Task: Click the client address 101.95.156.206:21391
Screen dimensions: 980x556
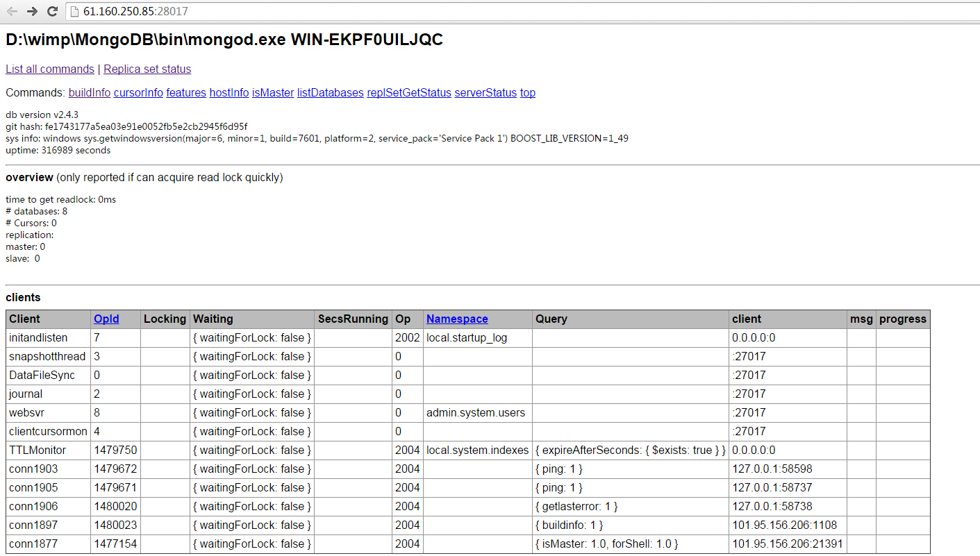Action: coord(788,544)
